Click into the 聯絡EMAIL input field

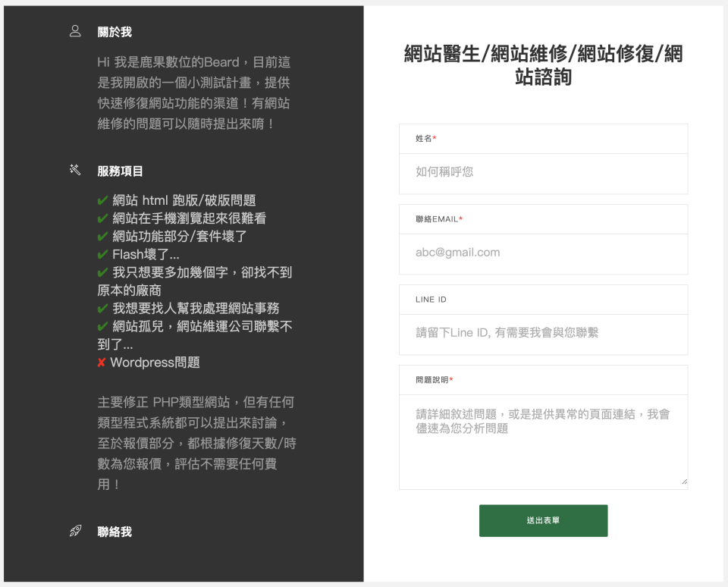point(543,253)
